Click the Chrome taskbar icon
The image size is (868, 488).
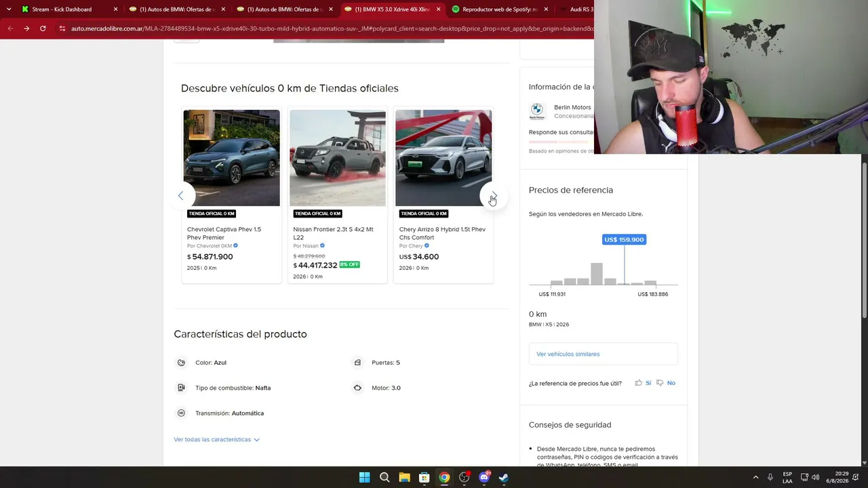click(x=444, y=477)
